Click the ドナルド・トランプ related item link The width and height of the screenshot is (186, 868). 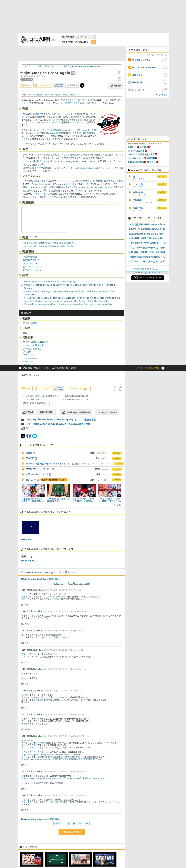pos(32,270)
